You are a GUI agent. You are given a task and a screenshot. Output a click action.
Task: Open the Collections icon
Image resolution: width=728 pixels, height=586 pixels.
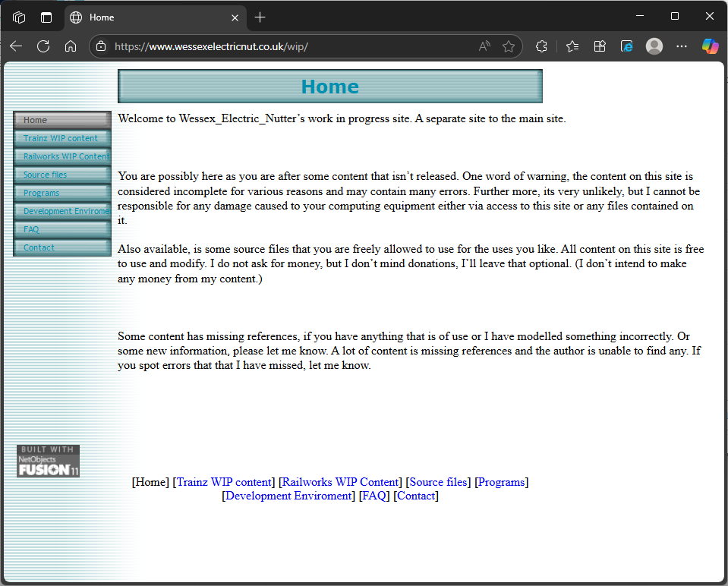click(x=600, y=46)
